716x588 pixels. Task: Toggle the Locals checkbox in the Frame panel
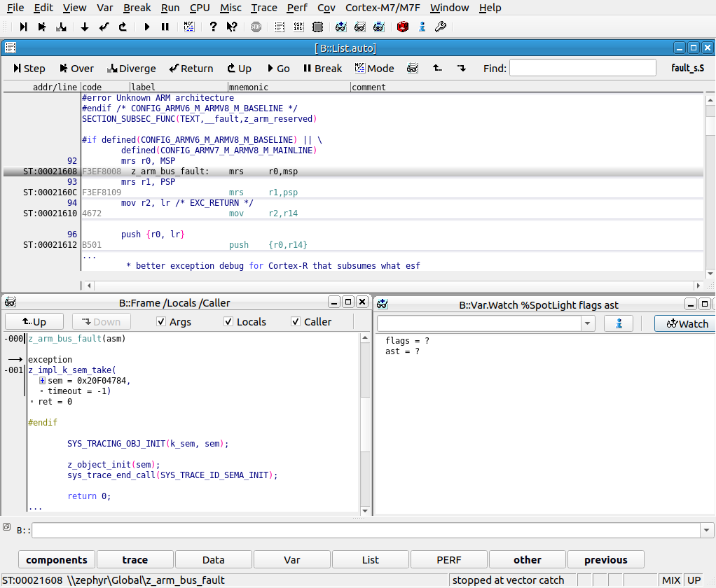[228, 321]
